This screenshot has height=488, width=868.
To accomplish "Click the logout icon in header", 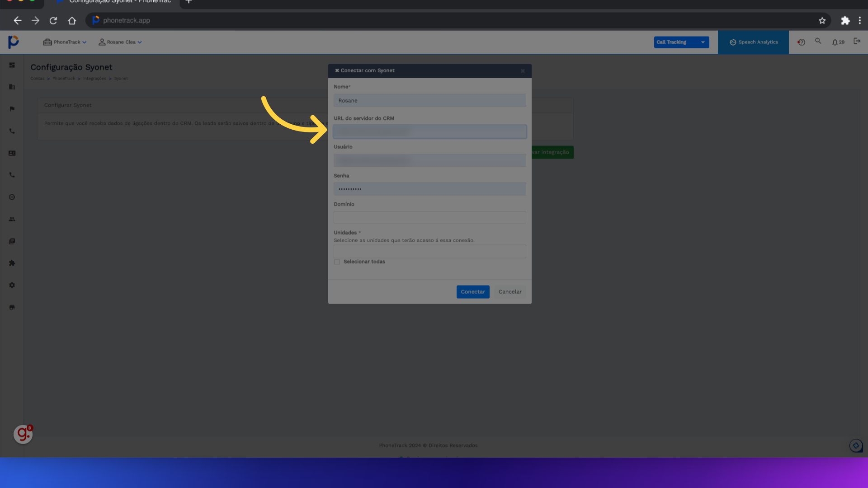I will pyautogui.click(x=857, y=41).
